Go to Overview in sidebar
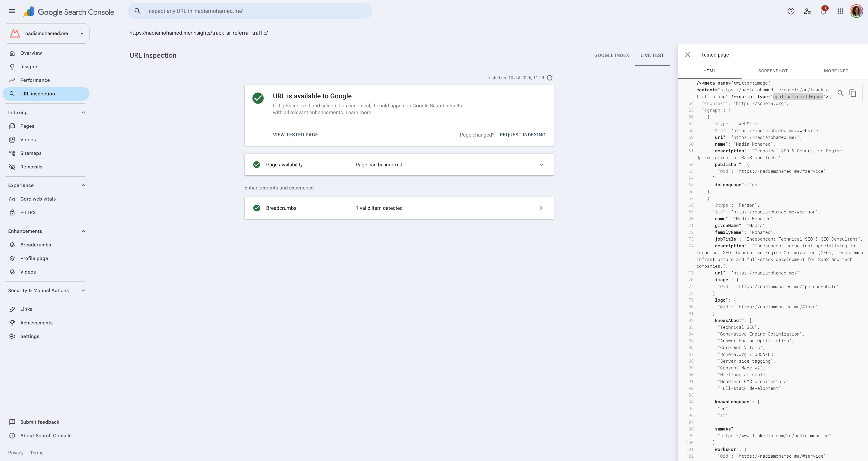The height and width of the screenshot is (461, 868). (46, 53)
